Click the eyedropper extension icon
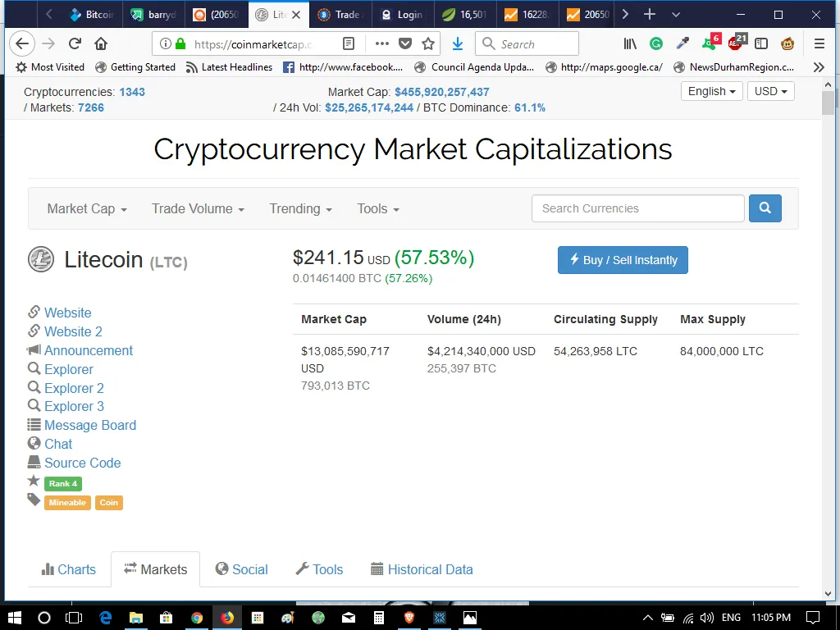This screenshot has height=630, width=840. tap(682, 44)
